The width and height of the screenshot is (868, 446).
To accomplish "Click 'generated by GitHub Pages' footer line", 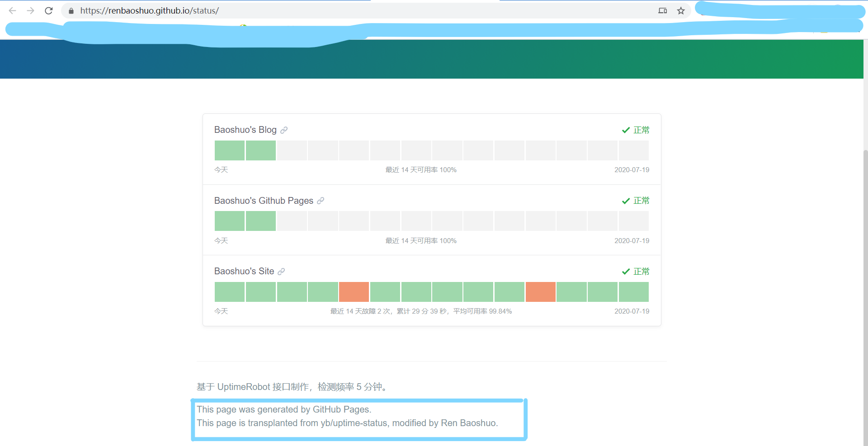I will (284, 409).
